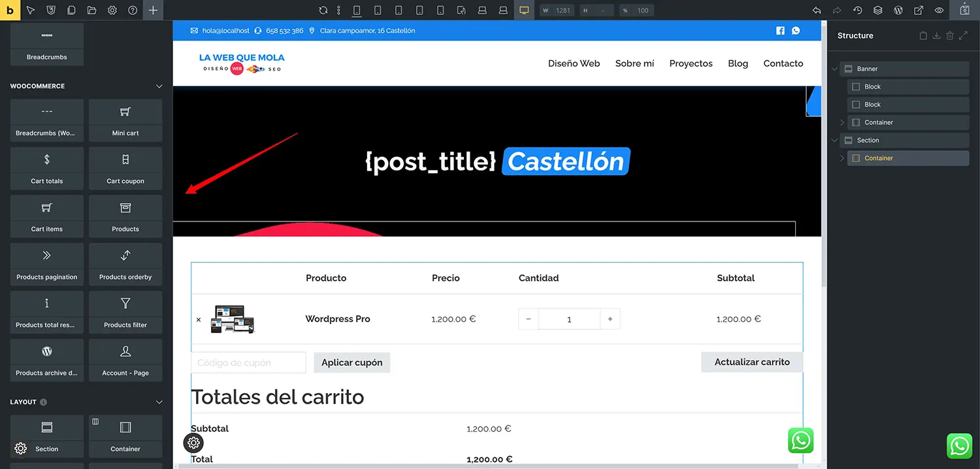Add the Products pagination element

(x=47, y=265)
